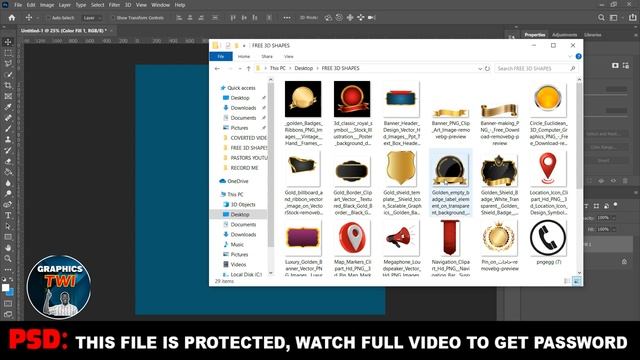Select the Horizontal Type tool
This screenshot has width=640, height=360.
click(8, 215)
